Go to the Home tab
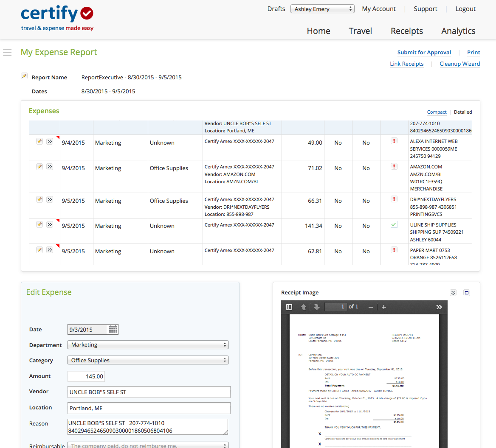Viewport: 496px width, 448px height. click(318, 31)
